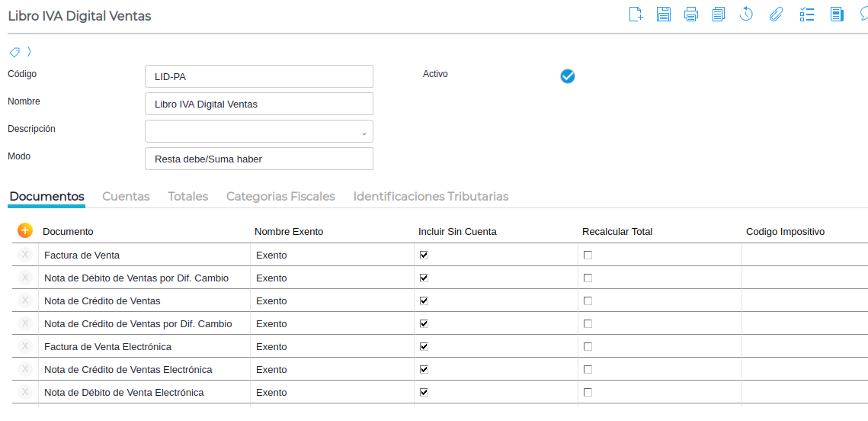Click the printer icon
This screenshot has width=868, height=421.
click(691, 14)
